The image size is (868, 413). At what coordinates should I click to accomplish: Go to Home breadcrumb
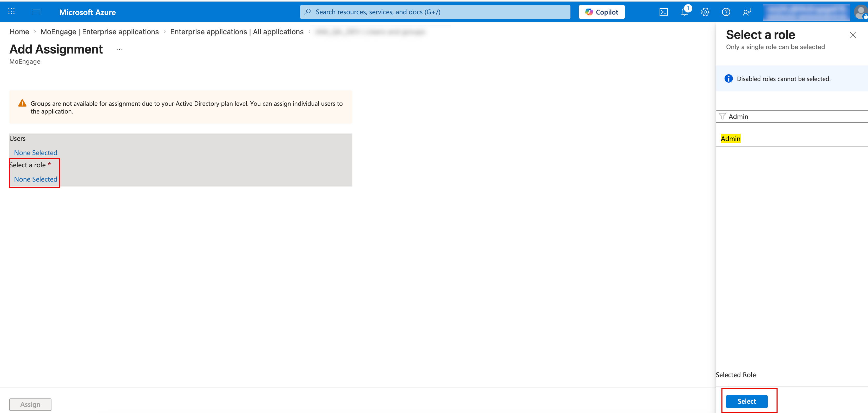19,32
